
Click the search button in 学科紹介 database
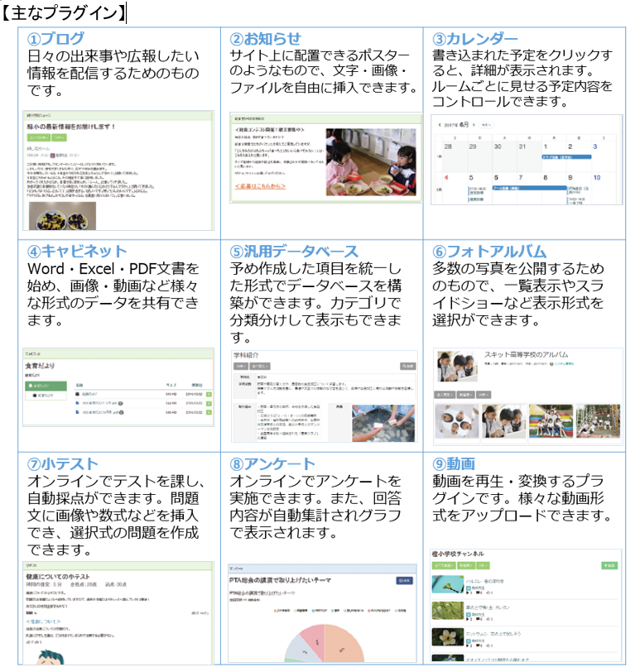(408, 364)
